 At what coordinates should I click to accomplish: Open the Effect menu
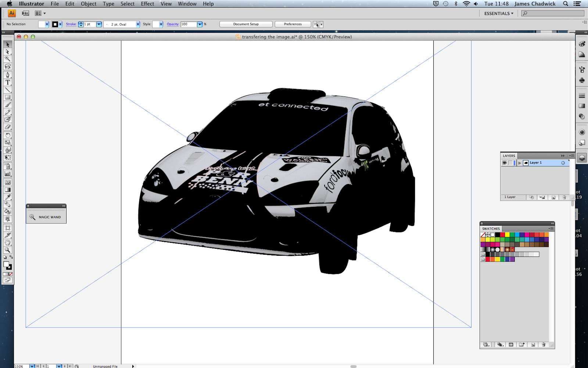(147, 4)
